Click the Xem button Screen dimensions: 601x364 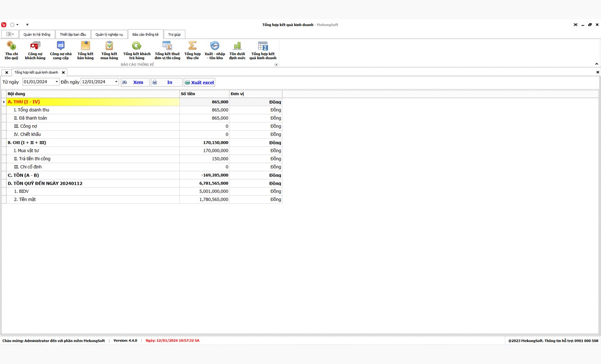click(x=135, y=82)
